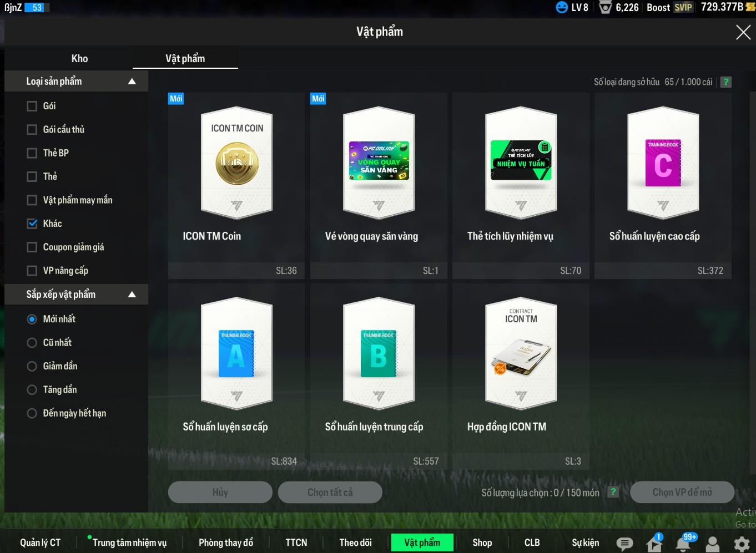Click the blue smiley face level icon

562,7
